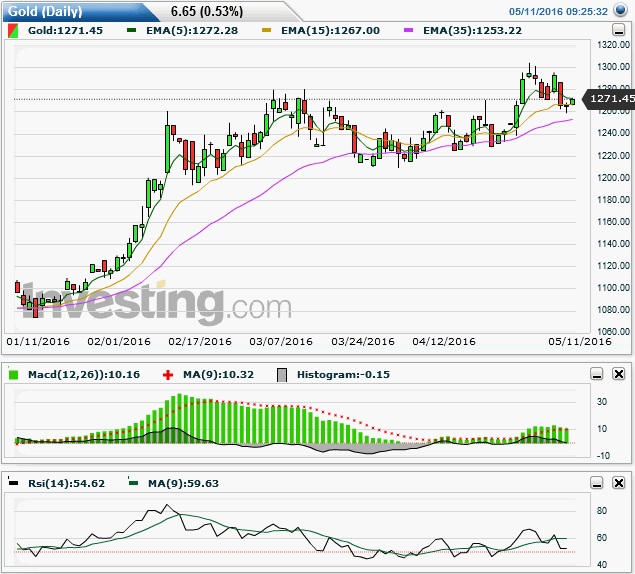Image resolution: width=635 pixels, height=574 pixels.
Task: Click the RSI axis value 40
Action: click(x=602, y=565)
